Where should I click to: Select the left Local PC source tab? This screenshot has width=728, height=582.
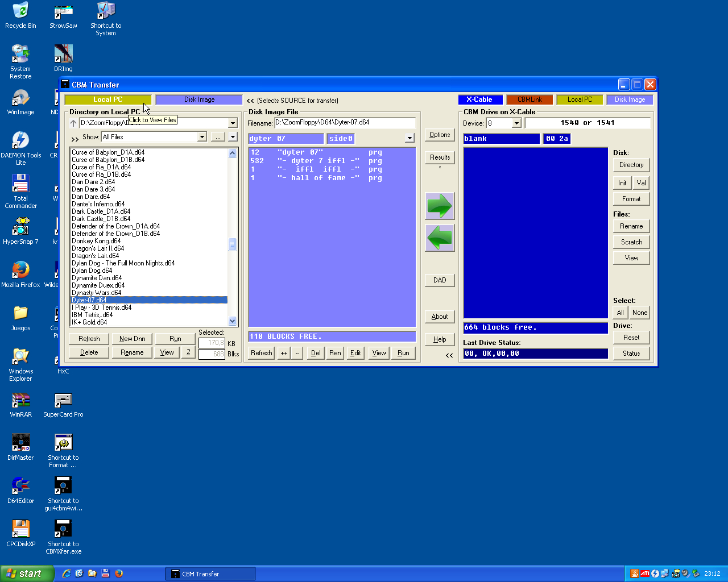[x=108, y=99]
